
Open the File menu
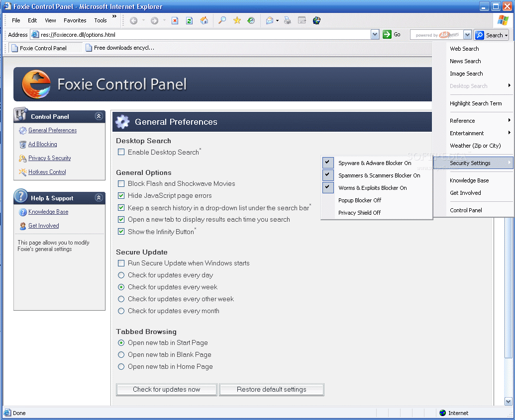16,20
